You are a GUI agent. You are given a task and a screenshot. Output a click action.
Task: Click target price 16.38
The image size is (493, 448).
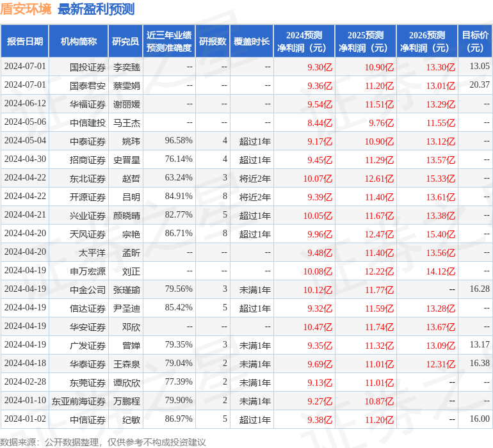click(x=480, y=363)
